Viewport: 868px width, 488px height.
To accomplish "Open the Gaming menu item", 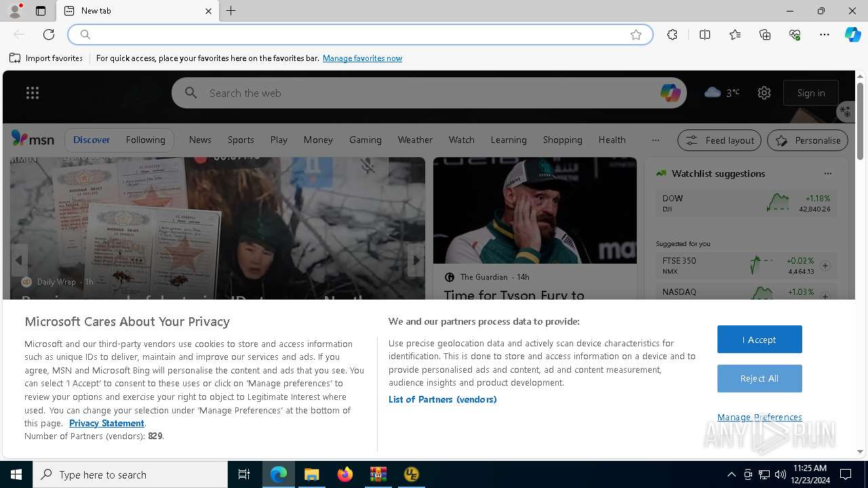I will pos(366,140).
